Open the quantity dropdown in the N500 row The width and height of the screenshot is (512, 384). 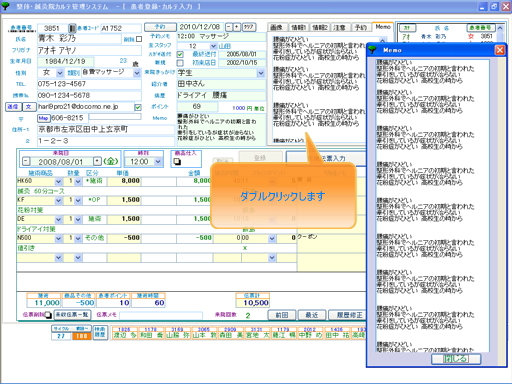78,238
